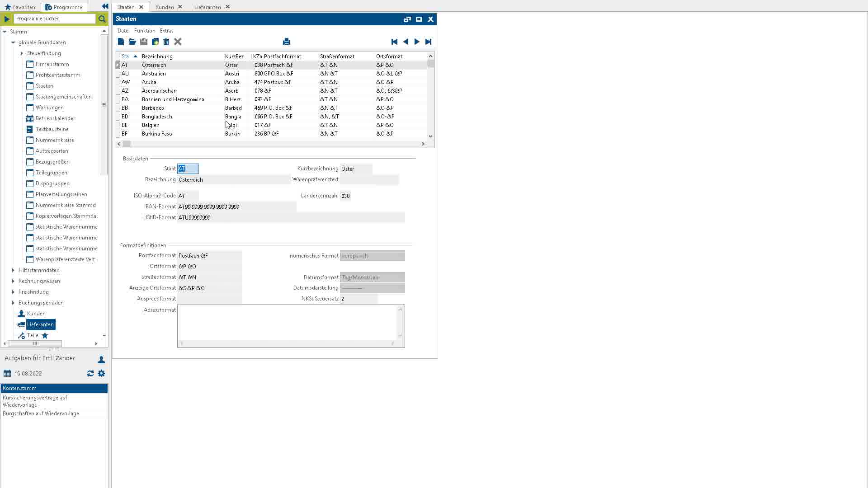Click table vertical scrollbar down arrow
Screen dimensions: 868x488
[x=430, y=136]
